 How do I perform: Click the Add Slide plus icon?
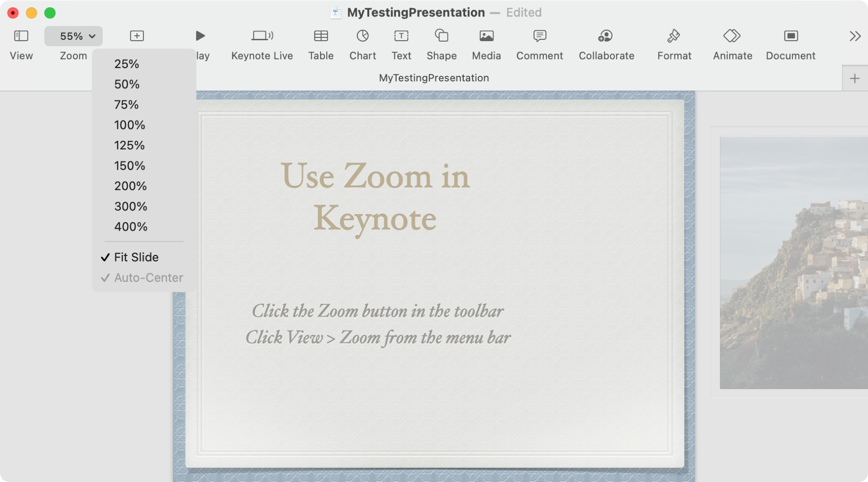[x=137, y=36]
